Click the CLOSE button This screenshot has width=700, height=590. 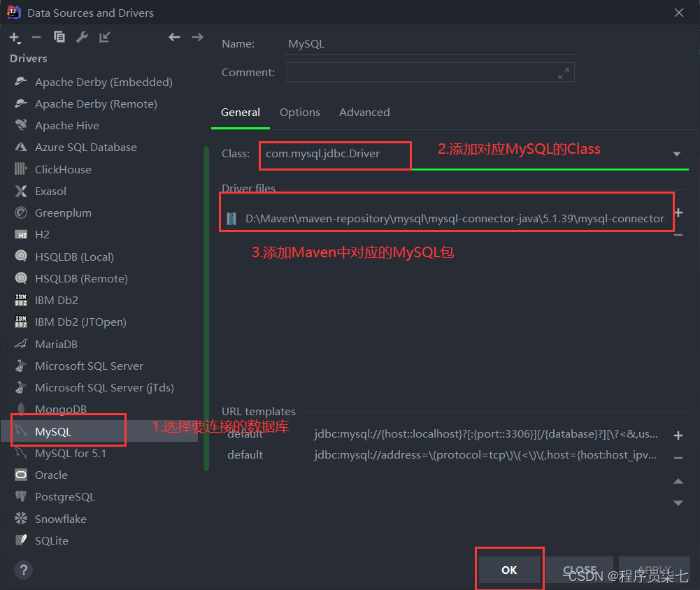tap(580, 570)
